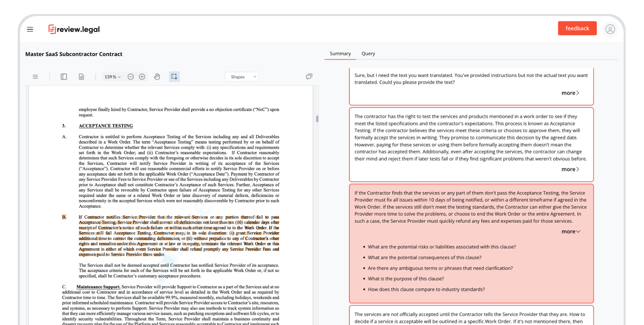Toggle the left sidebar panel icon

pos(64,77)
